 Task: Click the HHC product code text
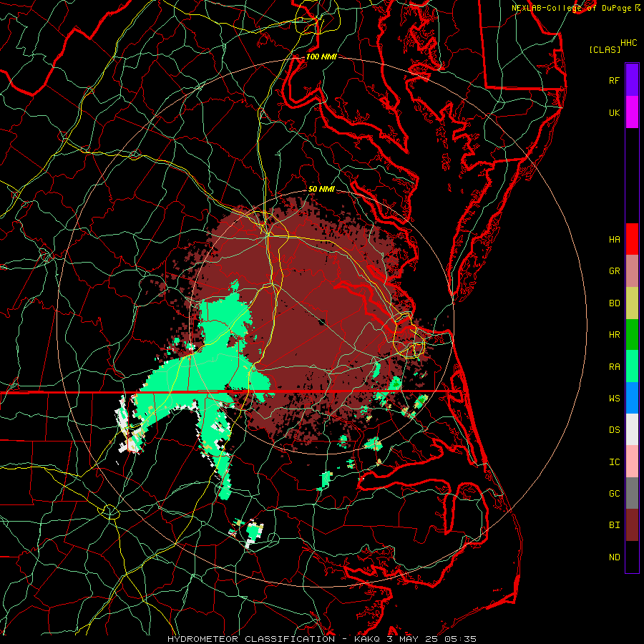click(x=629, y=43)
